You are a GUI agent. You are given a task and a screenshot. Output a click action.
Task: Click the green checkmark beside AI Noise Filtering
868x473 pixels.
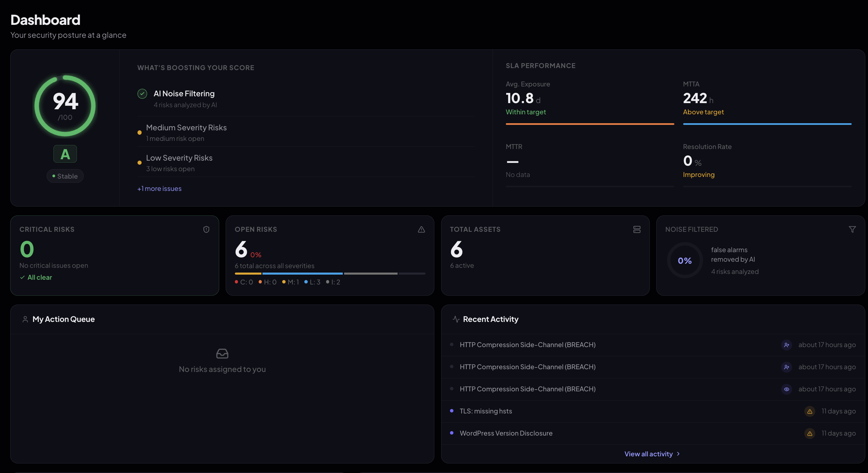coord(142,94)
